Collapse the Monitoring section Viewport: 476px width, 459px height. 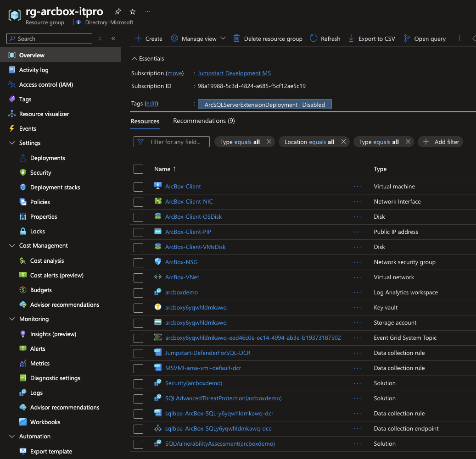12,319
